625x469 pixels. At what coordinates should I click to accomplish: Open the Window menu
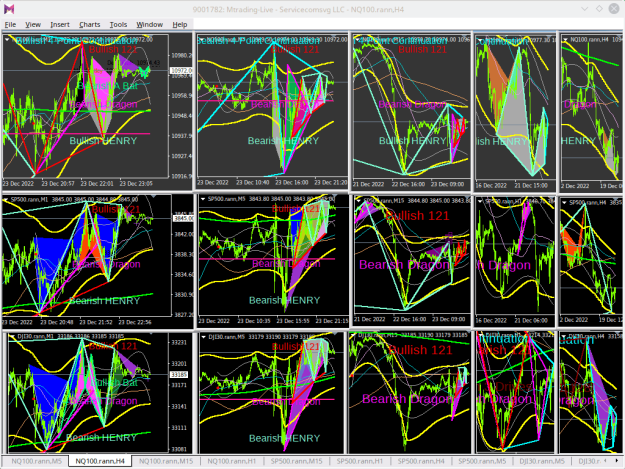click(149, 24)
